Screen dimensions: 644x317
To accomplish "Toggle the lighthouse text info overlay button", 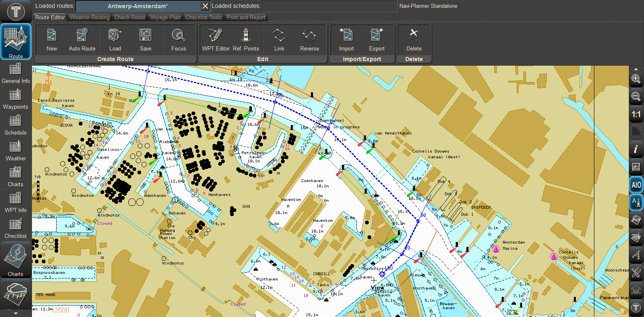I will (636, 202).
